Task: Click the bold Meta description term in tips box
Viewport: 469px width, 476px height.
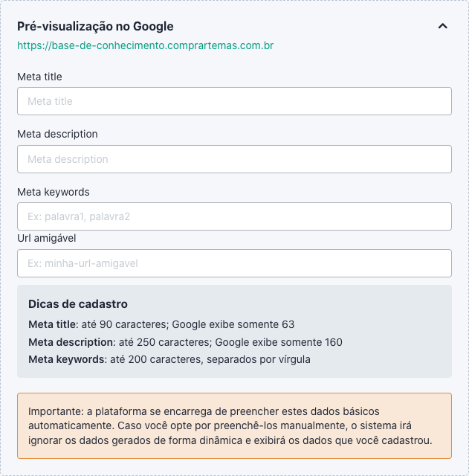Action: pos(71,342)
